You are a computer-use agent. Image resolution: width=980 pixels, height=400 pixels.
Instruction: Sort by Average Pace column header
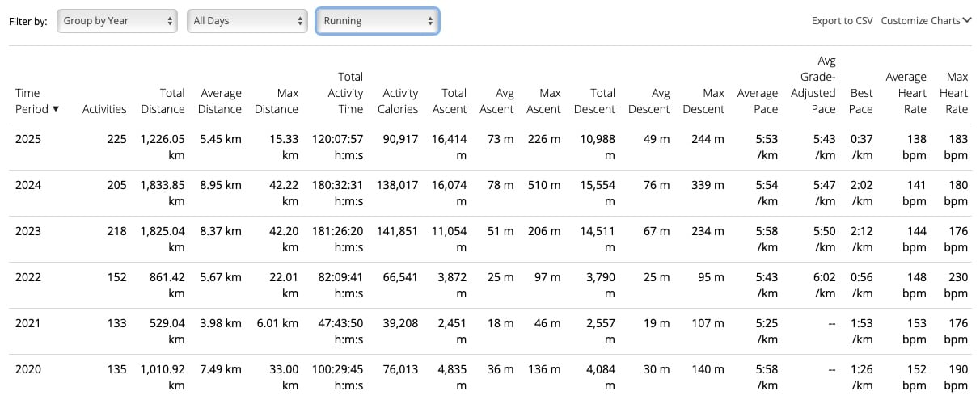pos(757,101)
